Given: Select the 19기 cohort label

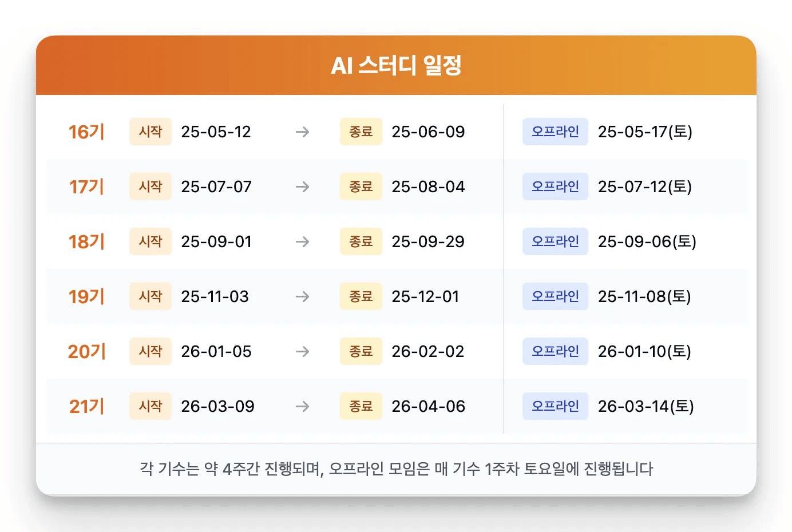Looking at the screenshot, I should pyautogui.click(x=86, y=297).
